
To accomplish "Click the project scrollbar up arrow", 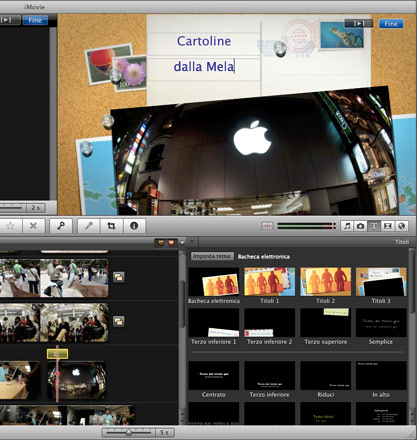I will [x=182, y=414].
